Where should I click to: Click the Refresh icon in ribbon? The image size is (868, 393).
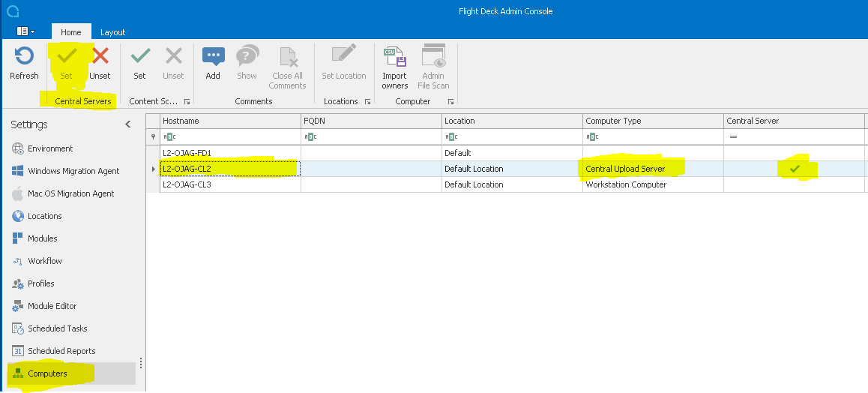pos(24,56)
